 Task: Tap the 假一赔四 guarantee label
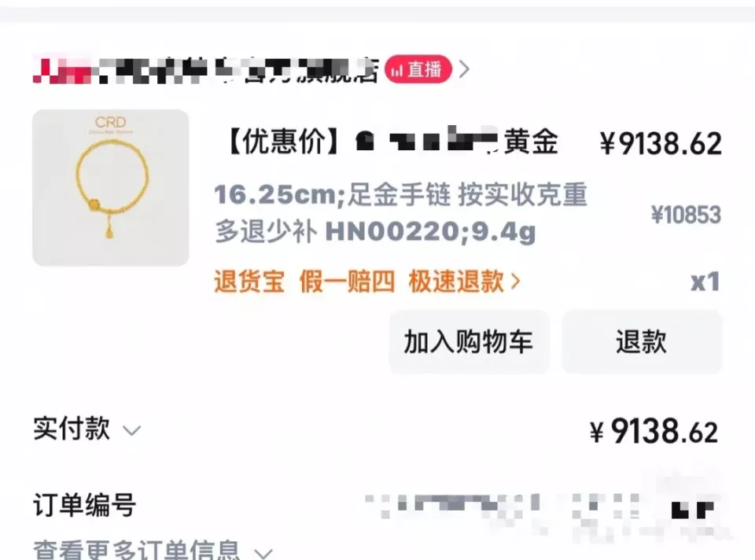pos(347,282)
